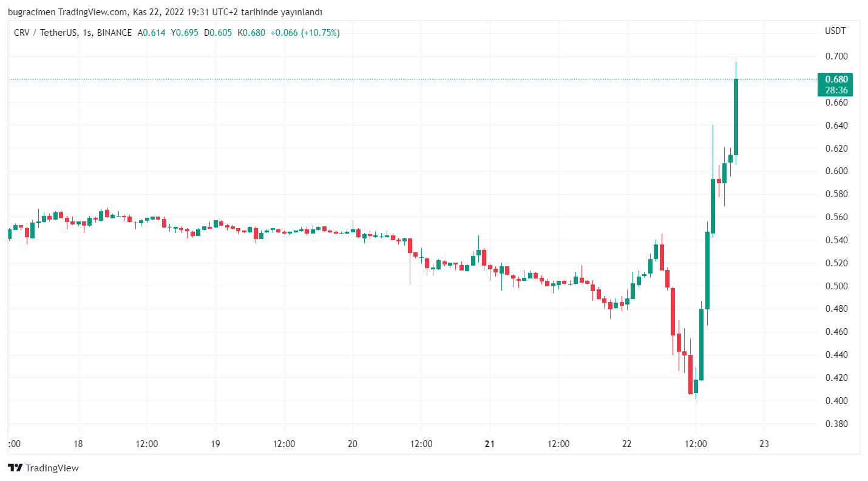Click the 23 date label on time axis

click(x=764, y=443)
